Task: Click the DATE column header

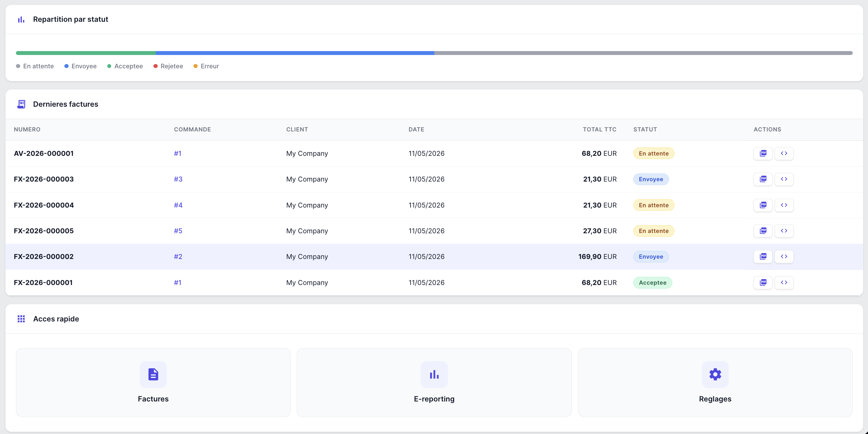Action: click(x=416, y=129)
